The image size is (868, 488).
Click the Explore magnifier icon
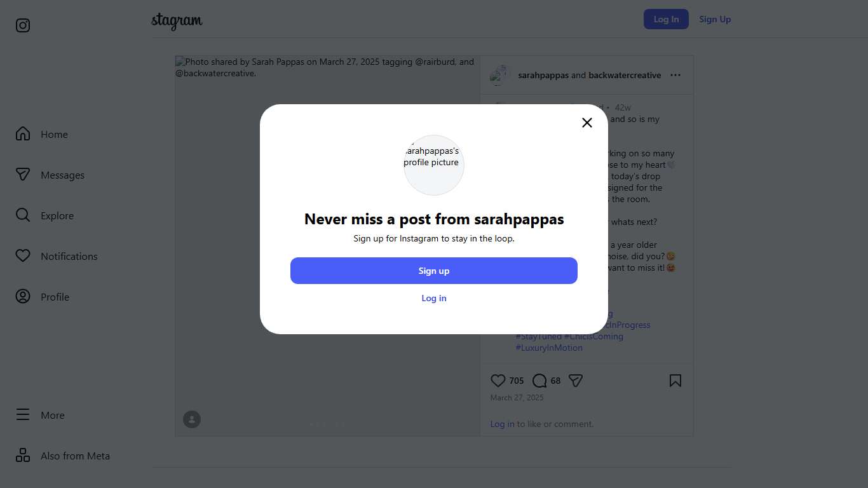23,215
